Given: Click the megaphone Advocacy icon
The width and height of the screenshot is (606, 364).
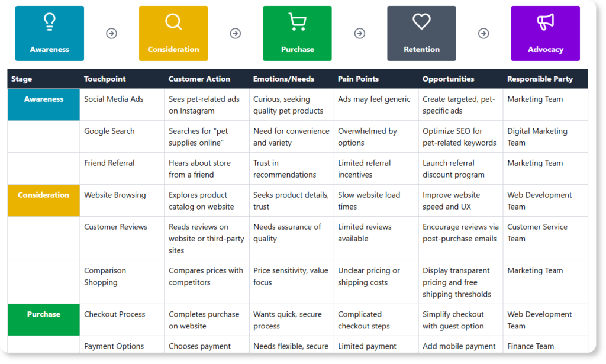Looking at the screenshot, I should pyautogui.click(x=545, y=22).
